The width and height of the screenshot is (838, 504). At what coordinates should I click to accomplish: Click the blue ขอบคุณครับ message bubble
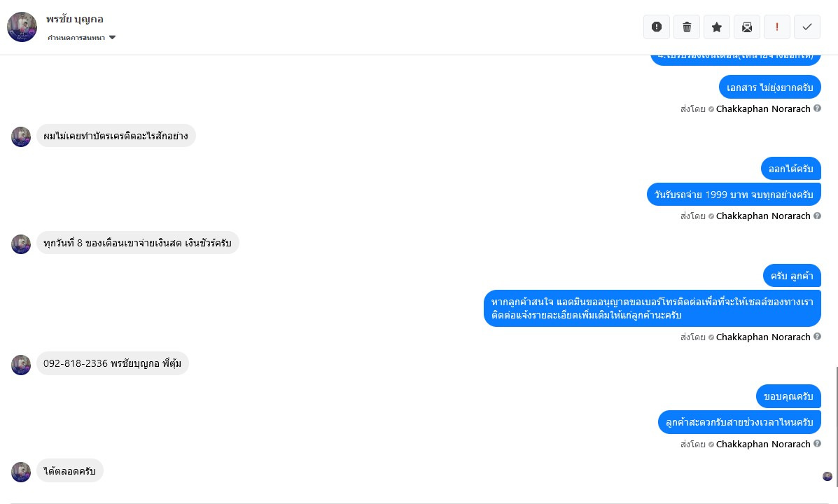pos(788,396)
